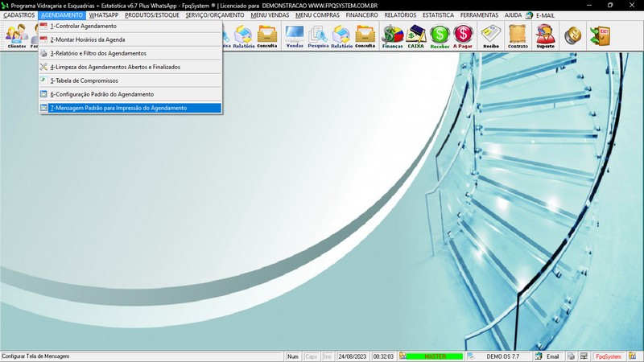Open the Recibo toolbar icon

490,36
